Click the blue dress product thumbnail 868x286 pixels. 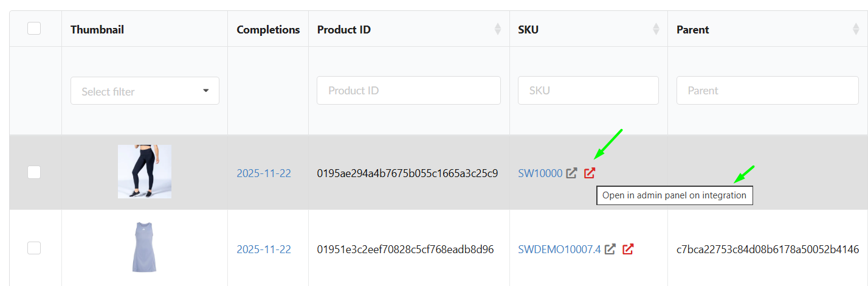pyautogui.click(x=144, y=247)
